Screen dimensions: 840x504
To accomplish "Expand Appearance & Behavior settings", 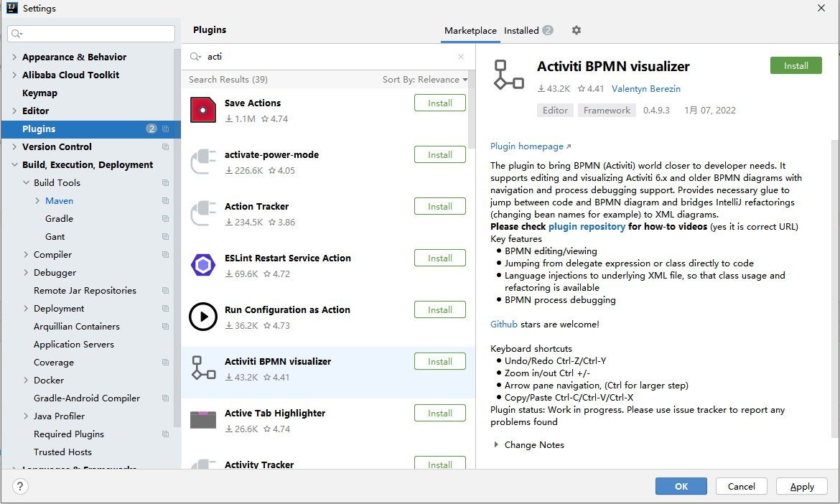I will 14,57.
